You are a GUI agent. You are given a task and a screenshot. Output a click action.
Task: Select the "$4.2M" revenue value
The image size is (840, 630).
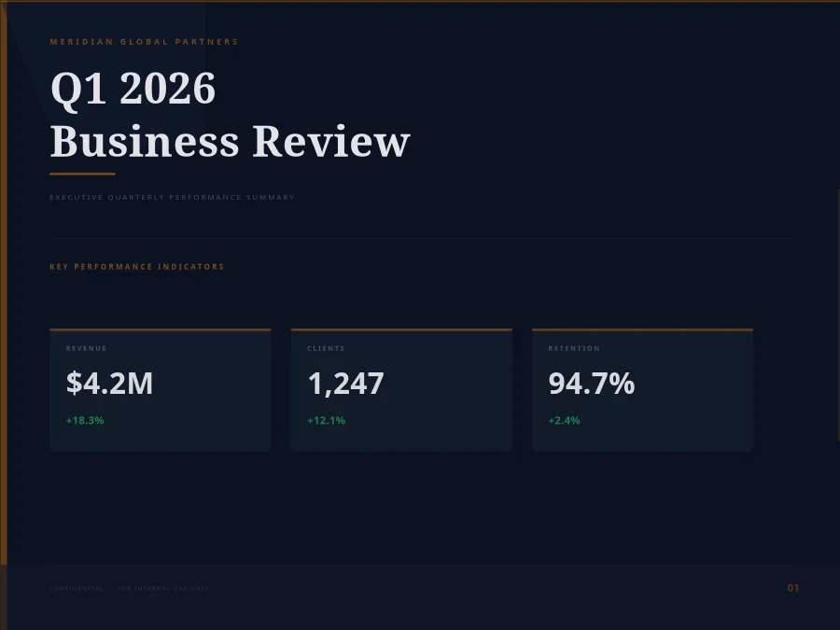click(109, 383)
